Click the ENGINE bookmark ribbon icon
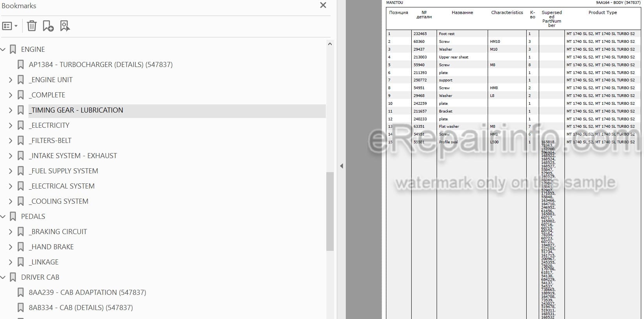This screenshot has width=644, height=319. click(x=13, y=49)
